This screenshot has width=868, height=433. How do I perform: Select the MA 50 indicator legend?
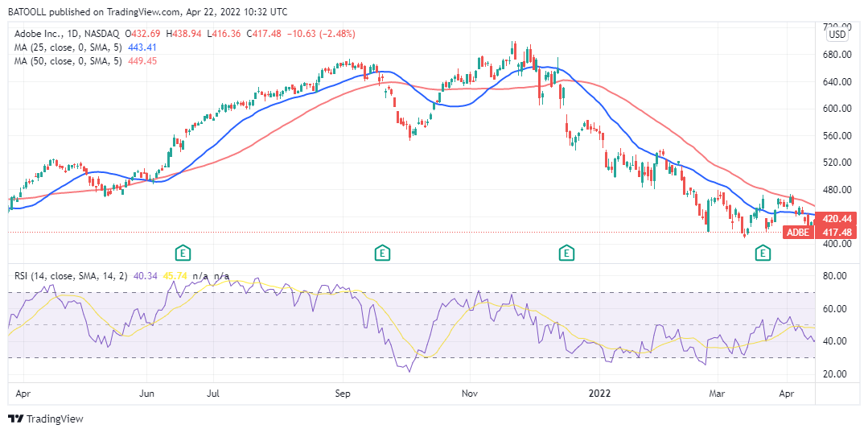click(68, 61)
